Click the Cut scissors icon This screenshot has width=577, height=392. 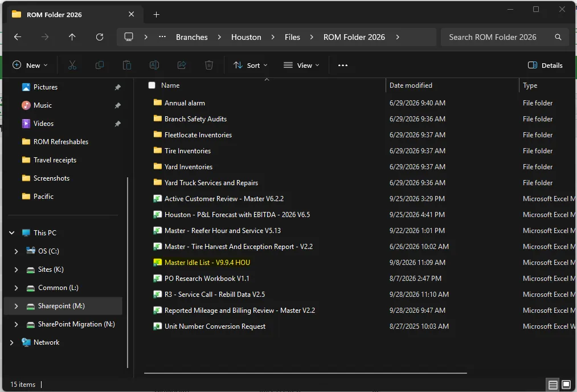[x=72, y=65]
